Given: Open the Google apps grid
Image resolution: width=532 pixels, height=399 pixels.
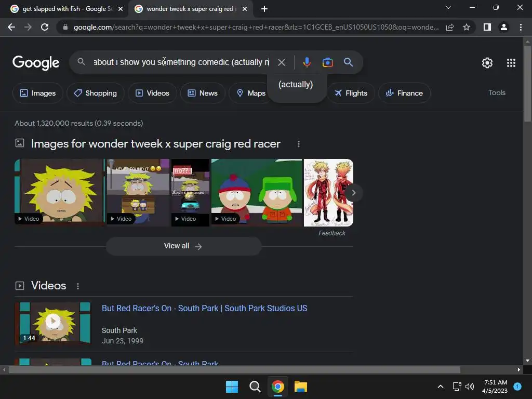Looking at the screenshot, I should 511,63.
